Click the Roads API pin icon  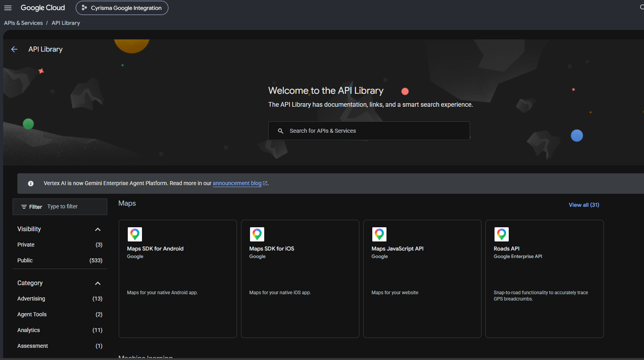tap(502, 234)
